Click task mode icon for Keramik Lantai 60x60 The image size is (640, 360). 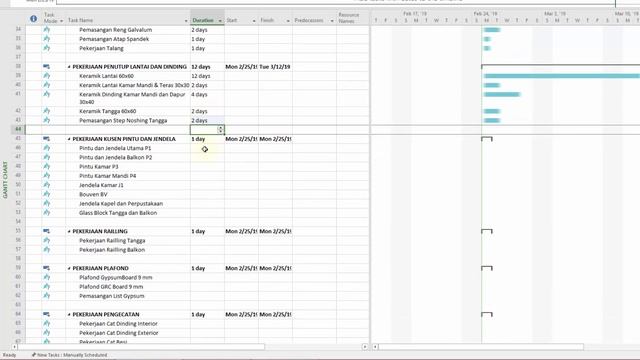[47, 76]
